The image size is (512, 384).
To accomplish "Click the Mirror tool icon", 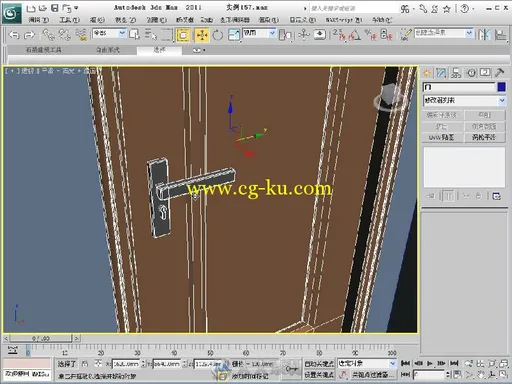I will pyautogui.click(x=484, y=35).
